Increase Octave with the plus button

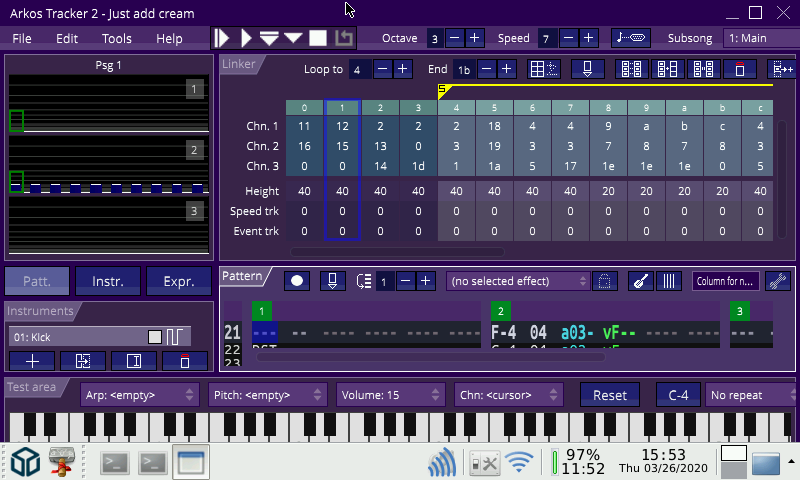coord(474,38)
